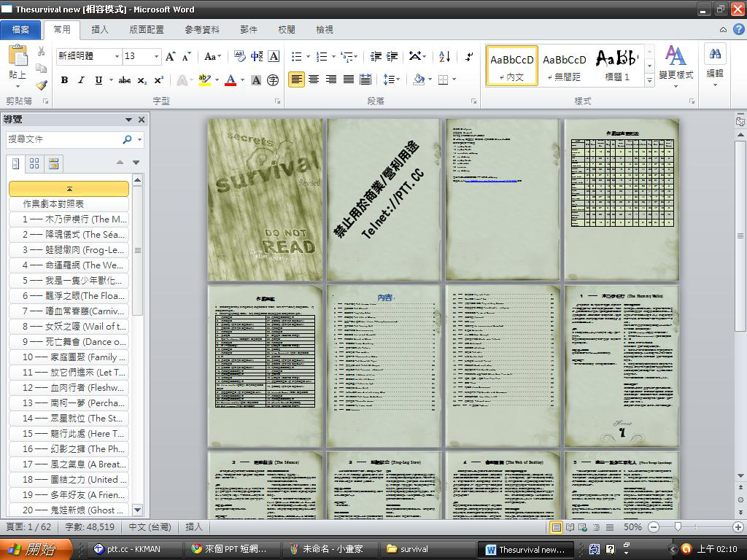Open Word Help question mark icon
Image resolution: width=747 pixels, height=560 pixels.
pos(738,29)
